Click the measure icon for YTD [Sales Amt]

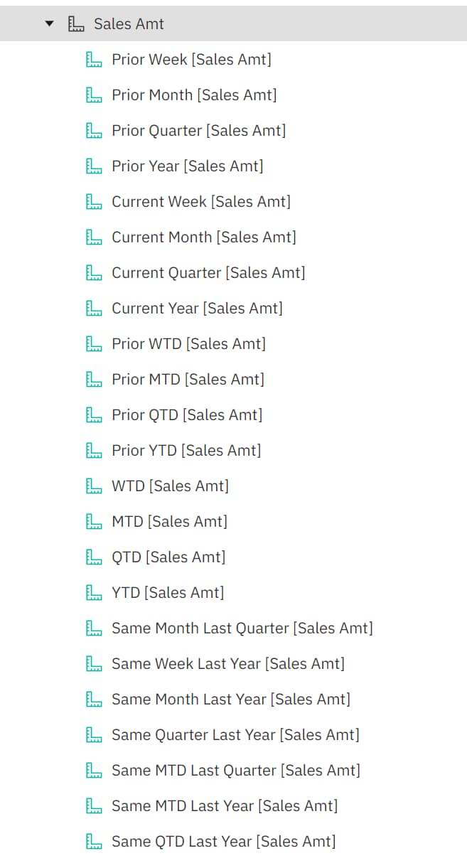(93, 592)
